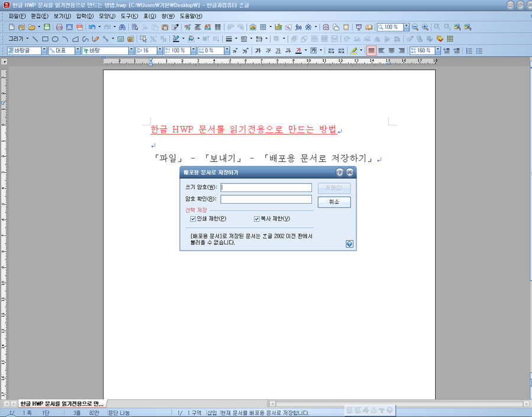Click the 취소 cancel button
Viewport: 532px width, 417px height.
[x=334, y=202]
